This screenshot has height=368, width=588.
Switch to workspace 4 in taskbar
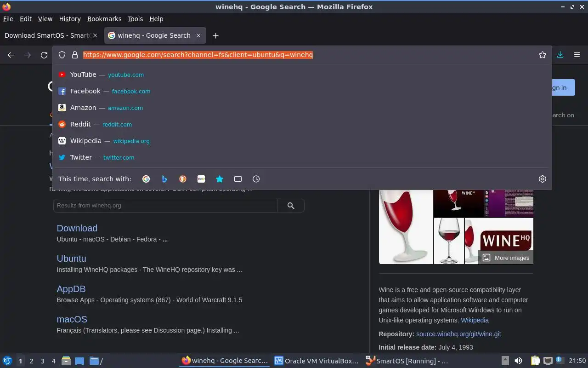point(53,361)
